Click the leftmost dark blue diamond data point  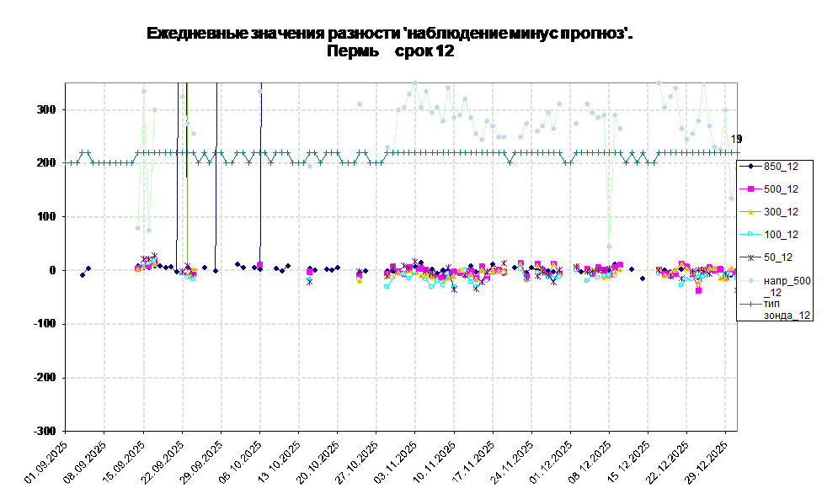pos(82,275)
